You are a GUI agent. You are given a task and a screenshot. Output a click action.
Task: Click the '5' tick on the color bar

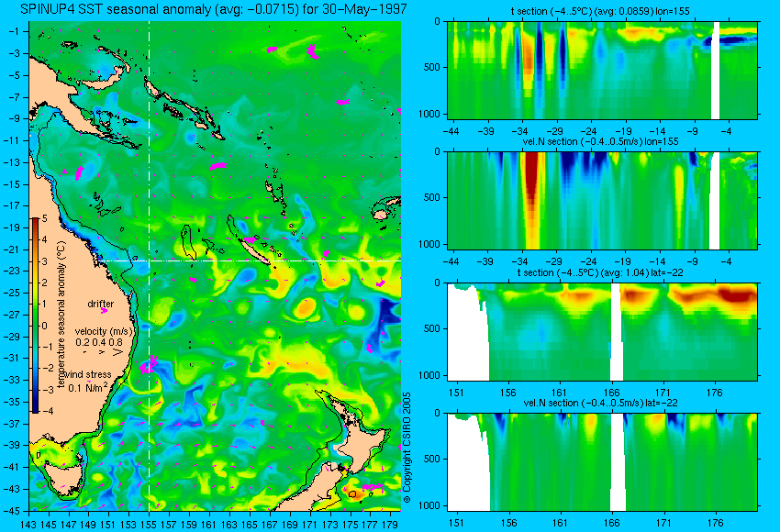(x=45, y=218)
